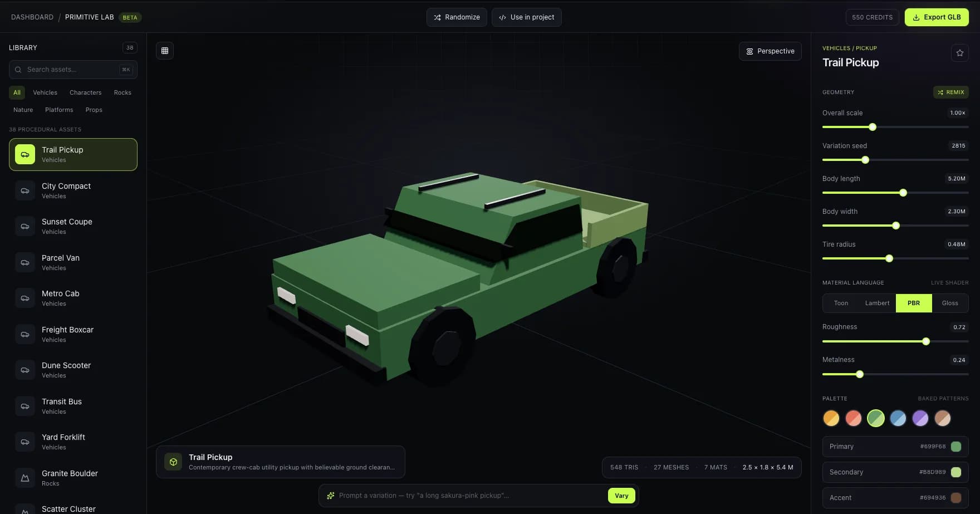
Task: Click the Roughness slider handle
Action: [926, 341]
